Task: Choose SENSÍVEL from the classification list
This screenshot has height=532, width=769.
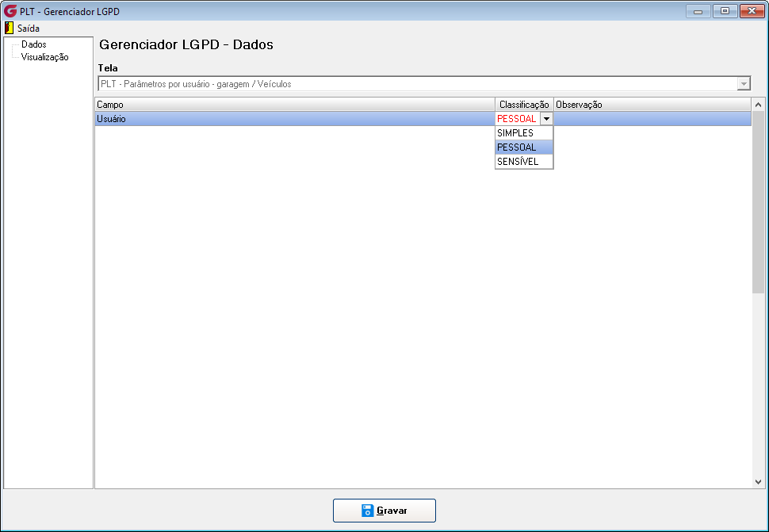Action: [x=524, y=161]
